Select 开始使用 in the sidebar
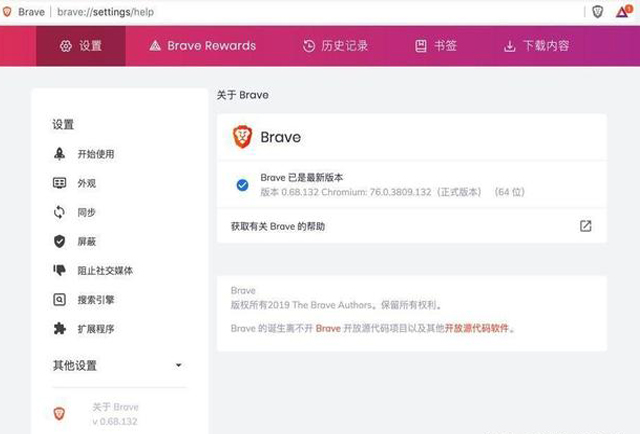Screen dimensions: 640x434 [96, 154]
